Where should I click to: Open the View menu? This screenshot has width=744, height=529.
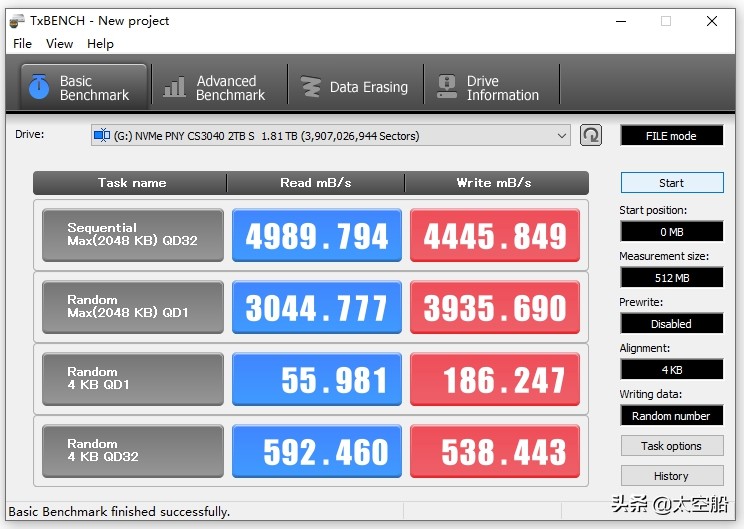pyautogui.click(x=60, y=44)
